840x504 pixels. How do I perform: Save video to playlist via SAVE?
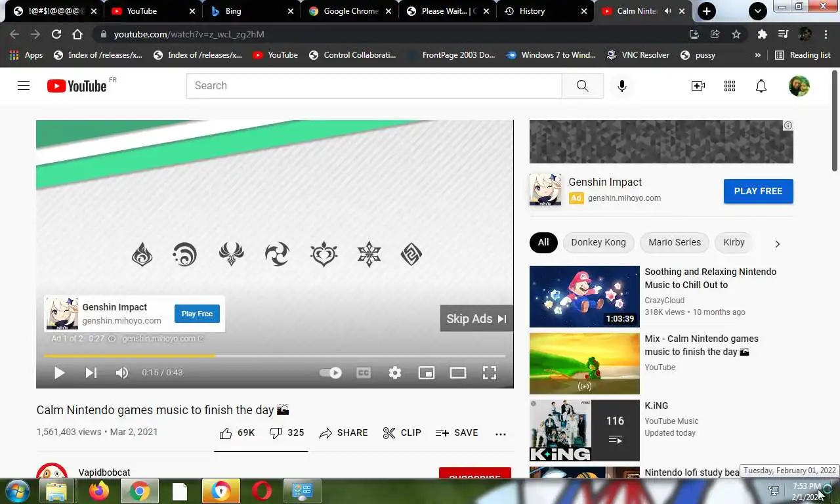457,432
